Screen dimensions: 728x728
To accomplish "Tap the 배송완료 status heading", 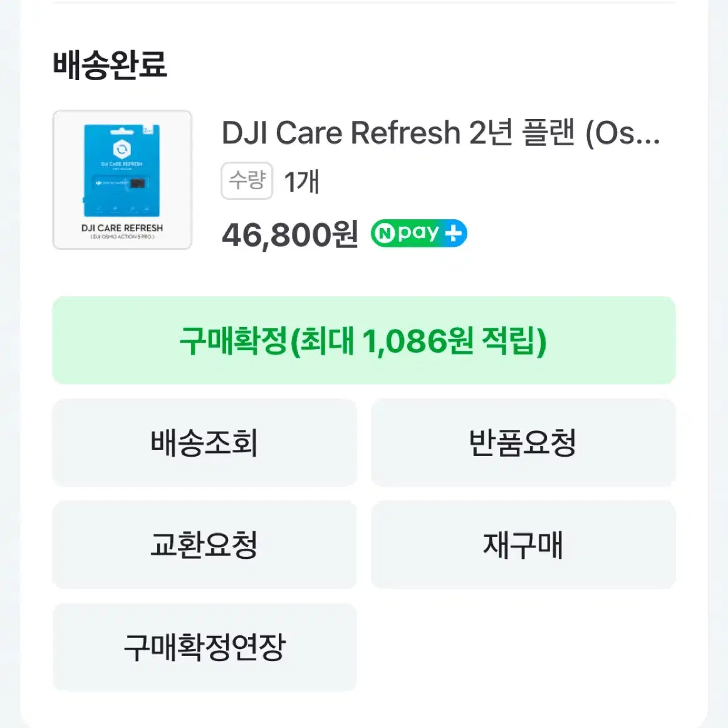I will coord(110,65).
